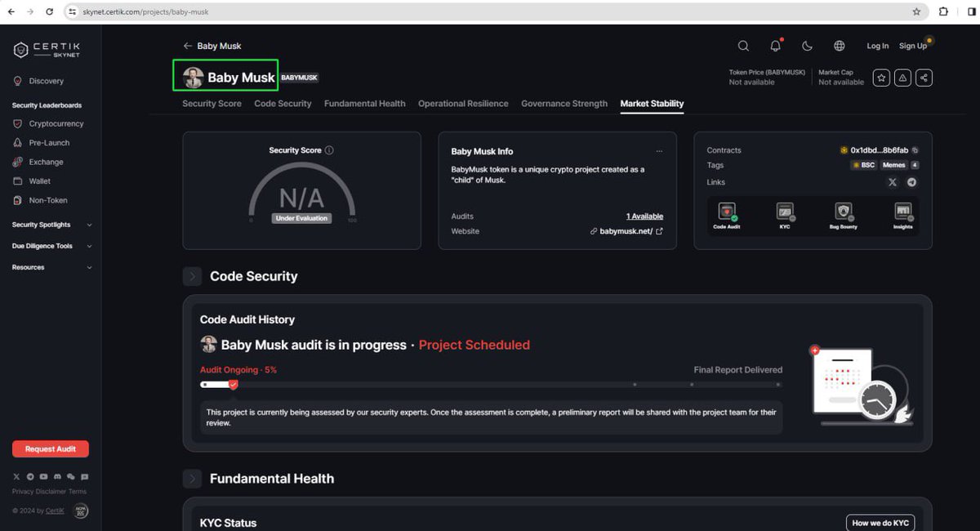Open the Privacy link
The width and height of the screenshot is (980, 531).
pyautogui.click(x=24, y=492)
